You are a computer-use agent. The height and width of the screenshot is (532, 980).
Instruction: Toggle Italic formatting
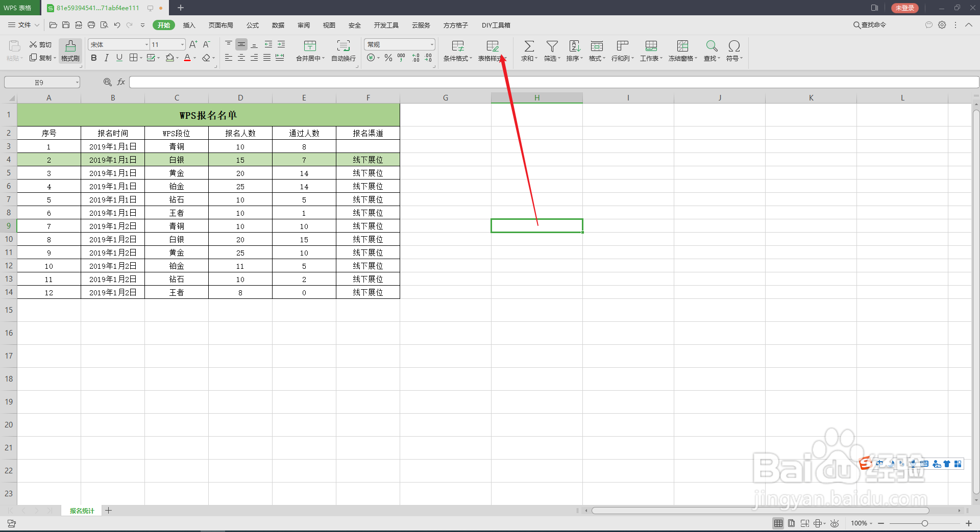click(107, 58)
